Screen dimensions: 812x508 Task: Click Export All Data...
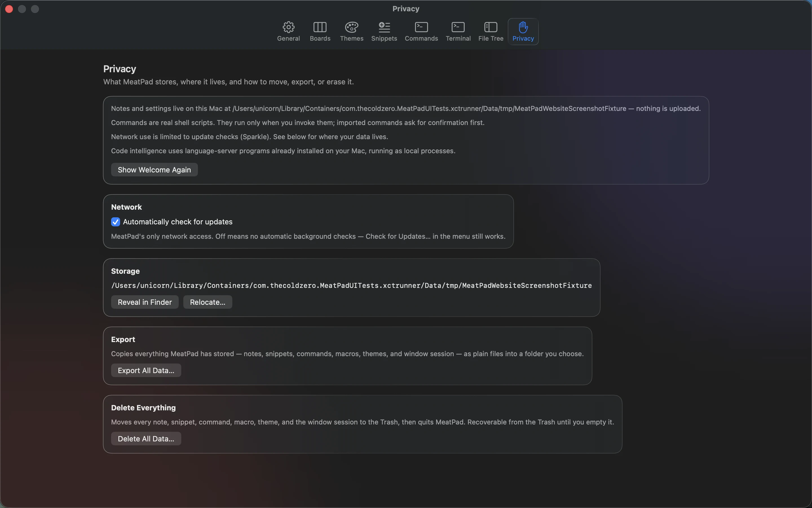[x=146, y=370]
